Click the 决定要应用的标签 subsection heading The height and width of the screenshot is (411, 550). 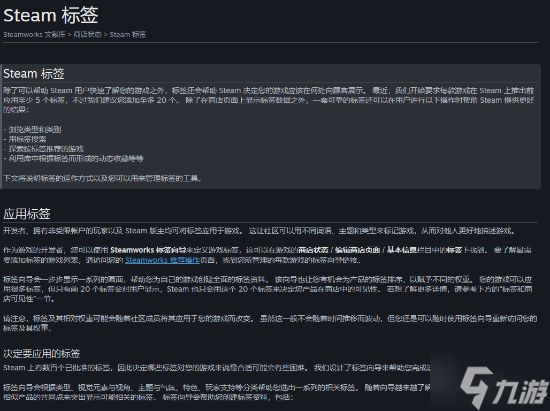41,353
